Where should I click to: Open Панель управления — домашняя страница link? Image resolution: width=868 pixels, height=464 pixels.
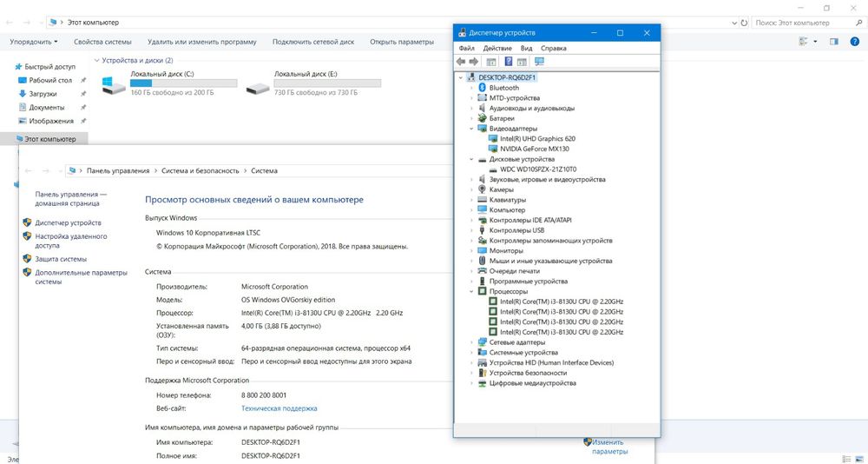pyautogui.click(x=71, y=199)
